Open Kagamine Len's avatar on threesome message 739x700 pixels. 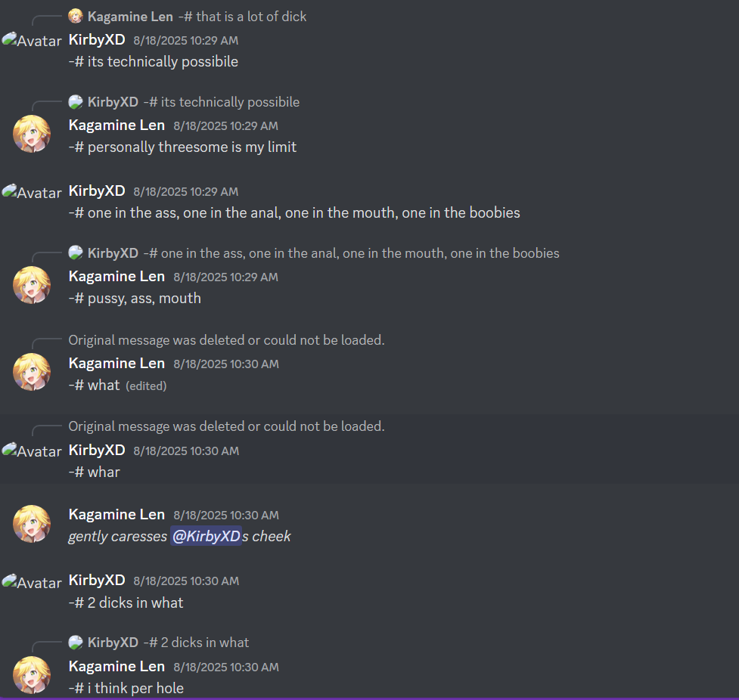[x=32, y=134]
